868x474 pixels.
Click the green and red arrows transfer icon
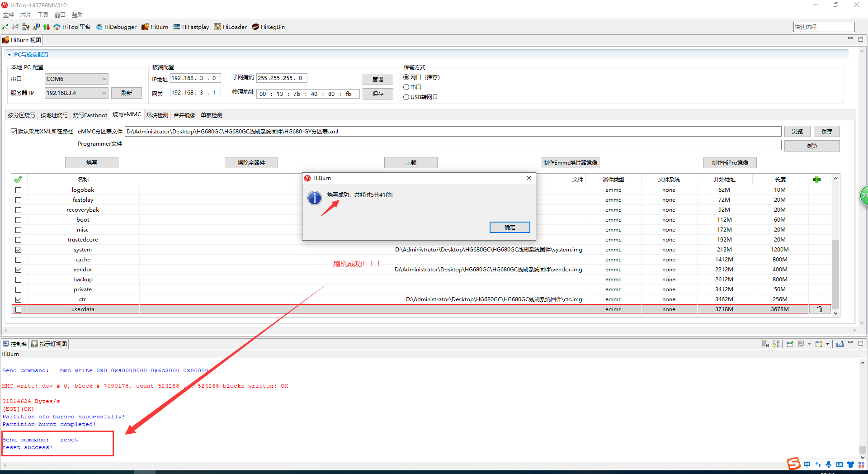pyautogui.click(x=47, y=27)
